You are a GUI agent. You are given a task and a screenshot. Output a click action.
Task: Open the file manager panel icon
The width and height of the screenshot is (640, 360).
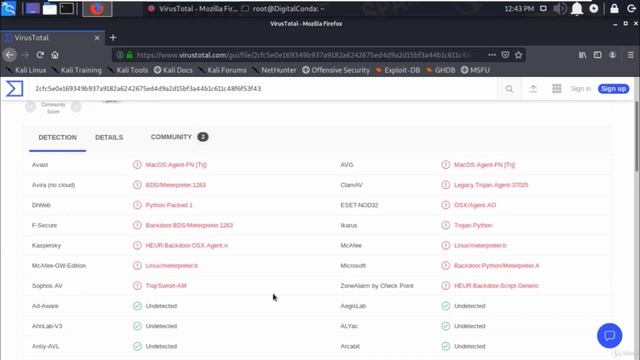pos(49,9)
